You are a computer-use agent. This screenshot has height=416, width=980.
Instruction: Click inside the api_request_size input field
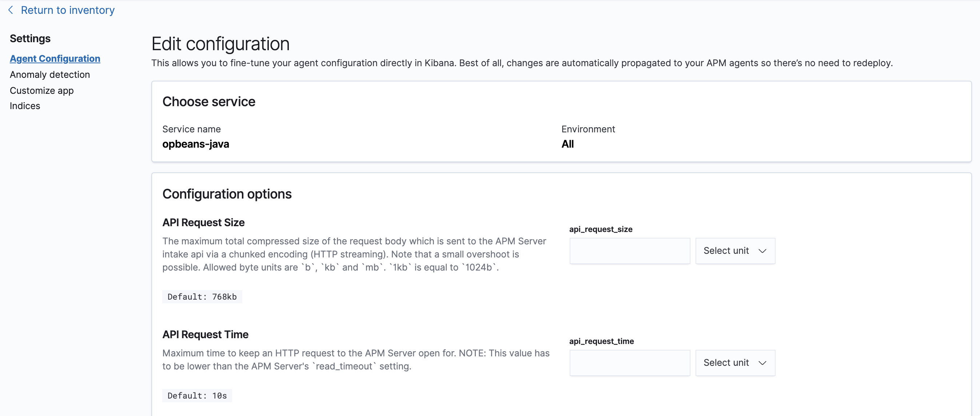[629, 251]
